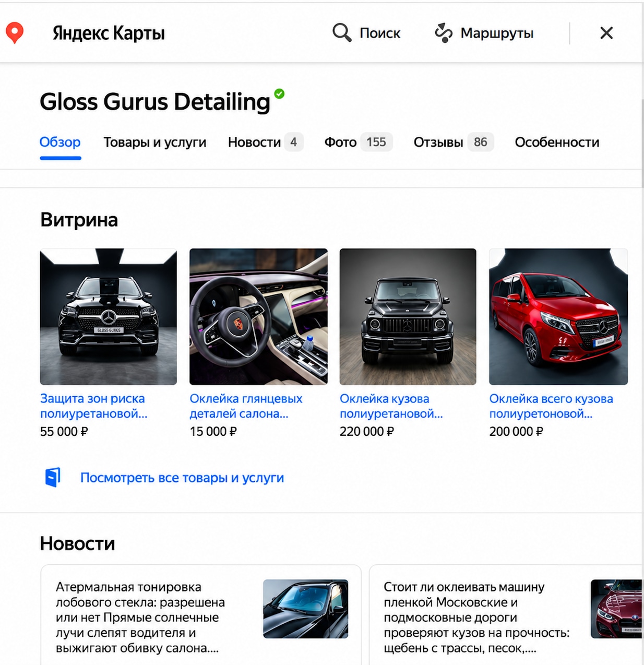Open the black Mercedes GLS SUV photo
Screen dimensions: 644x665
pos(109,317)
